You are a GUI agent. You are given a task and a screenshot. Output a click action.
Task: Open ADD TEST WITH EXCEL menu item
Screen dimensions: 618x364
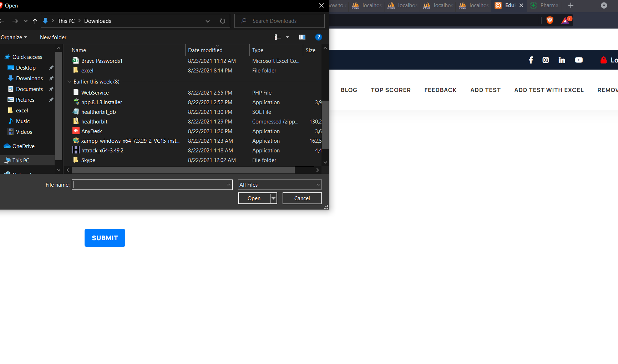[549, 90]
